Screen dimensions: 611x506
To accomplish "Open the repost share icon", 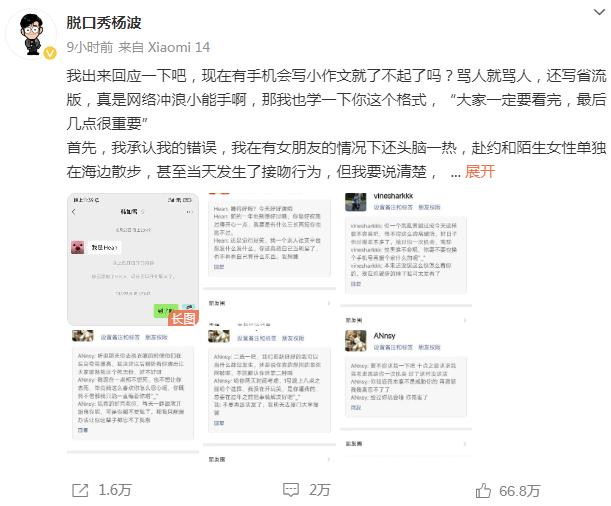I will pos(80,490).
